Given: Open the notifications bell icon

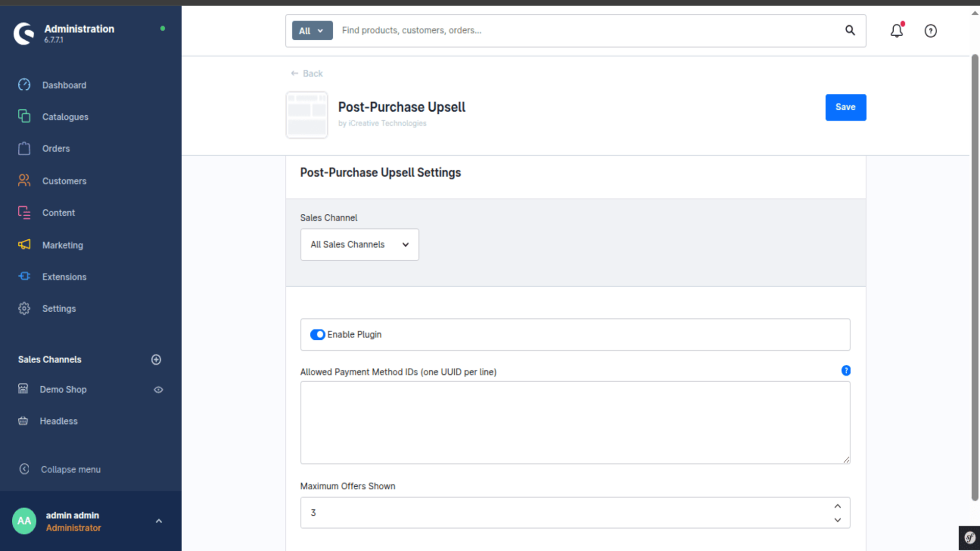Looking at the screenshot, I should [897, 31].
